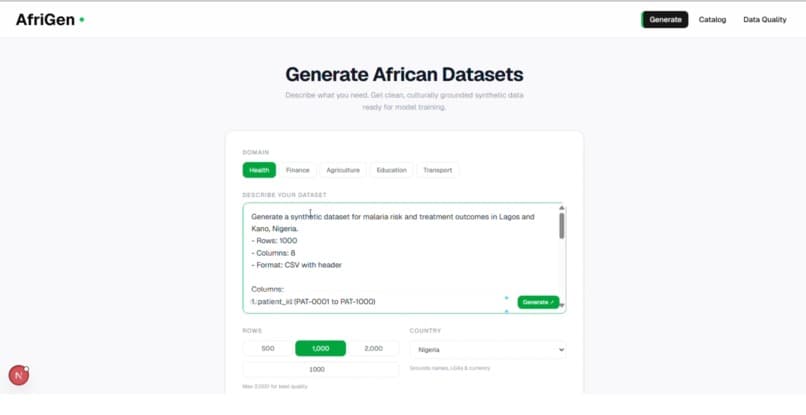
Task: Choose the Education domain chip
Action: [391, 170]
